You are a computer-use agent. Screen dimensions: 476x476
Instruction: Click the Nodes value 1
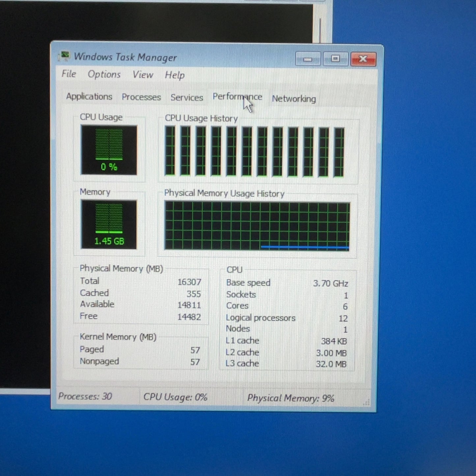coord(345,330)
